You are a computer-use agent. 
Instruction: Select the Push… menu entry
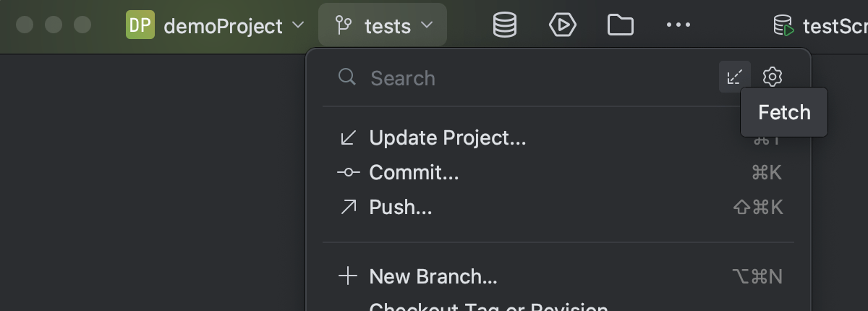pos(400,208)
